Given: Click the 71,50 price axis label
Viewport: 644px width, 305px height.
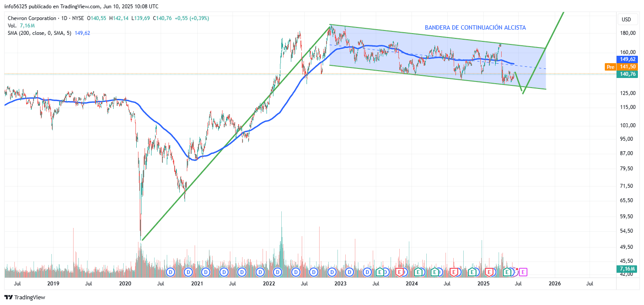Looking at the screenshot, I should tap(627, 186).
